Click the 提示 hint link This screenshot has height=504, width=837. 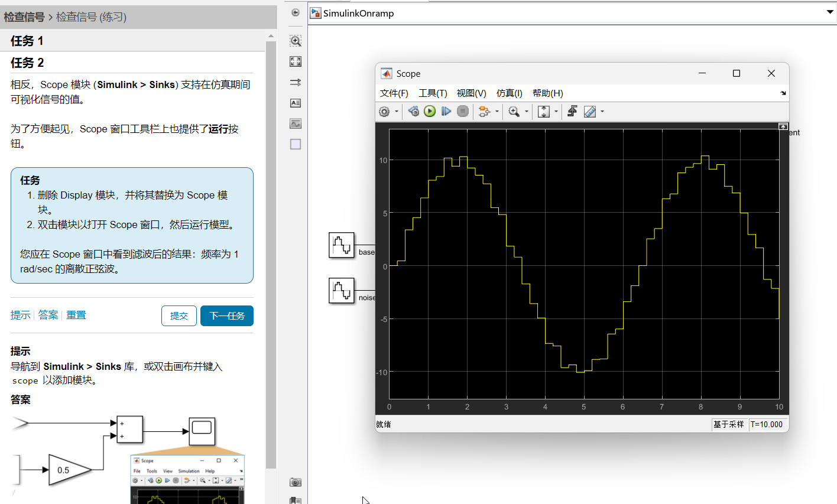click(x=20, y=315)
